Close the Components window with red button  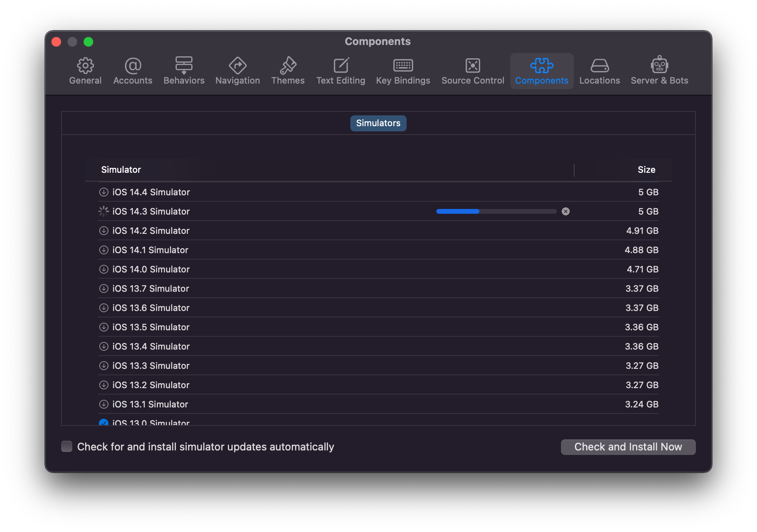[56, 42]
